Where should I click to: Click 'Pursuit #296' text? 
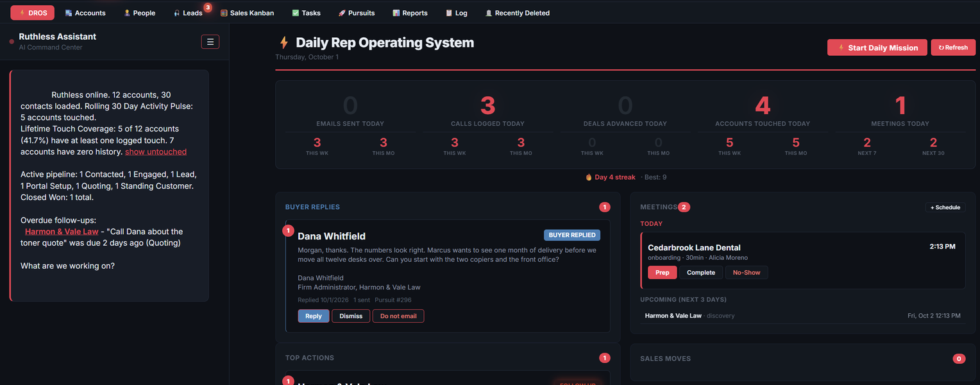393,300
